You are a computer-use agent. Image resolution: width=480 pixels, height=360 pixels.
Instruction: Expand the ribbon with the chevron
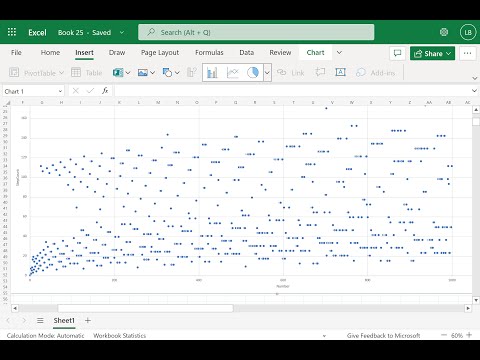pos(475,78)
